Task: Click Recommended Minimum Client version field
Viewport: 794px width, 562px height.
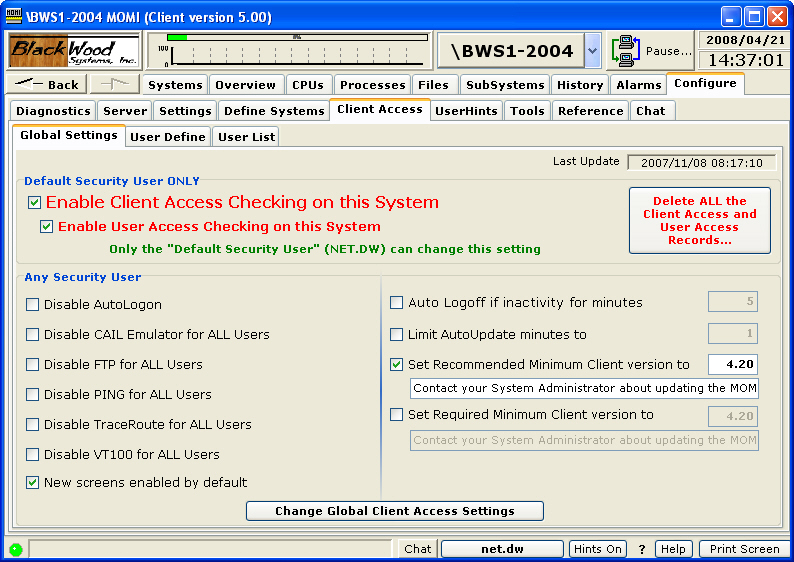Action: click(732, 365)
